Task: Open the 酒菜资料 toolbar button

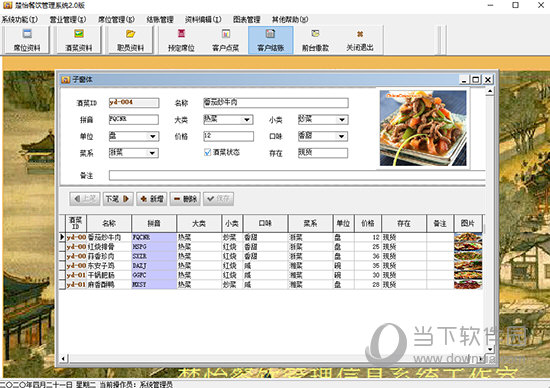Action: [79, 40]
